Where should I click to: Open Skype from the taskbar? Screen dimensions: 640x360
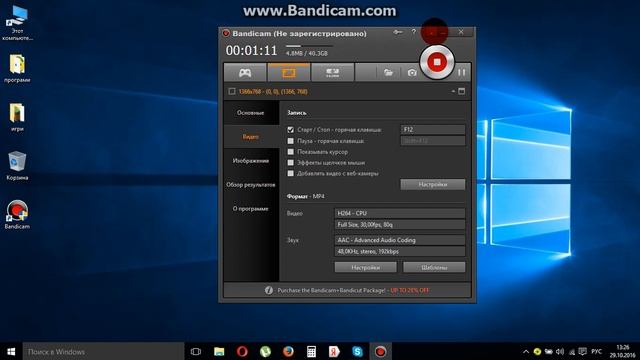[x=358, y=351]
